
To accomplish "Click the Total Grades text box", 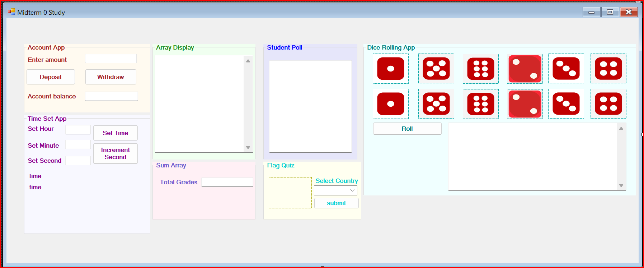I will coord(227,182).
